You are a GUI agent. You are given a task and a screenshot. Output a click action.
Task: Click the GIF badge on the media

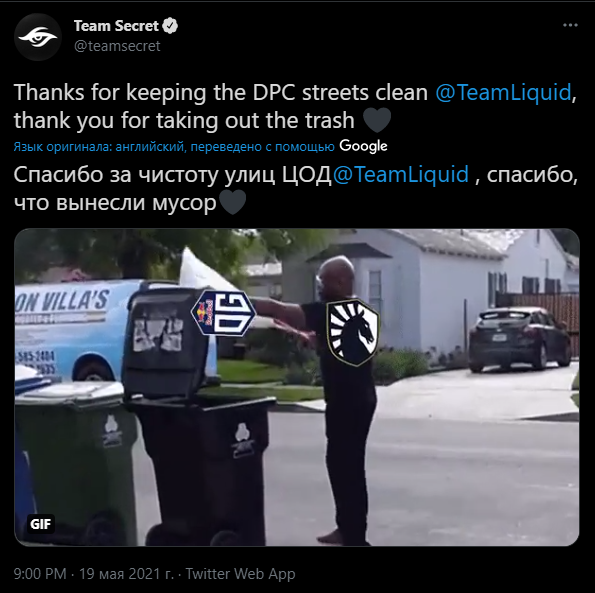click(41, 524)
